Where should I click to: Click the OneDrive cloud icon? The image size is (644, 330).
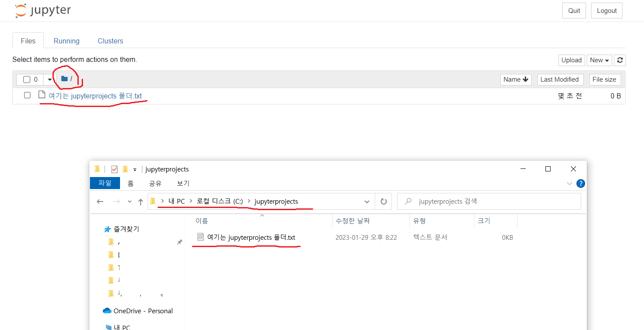107,311
